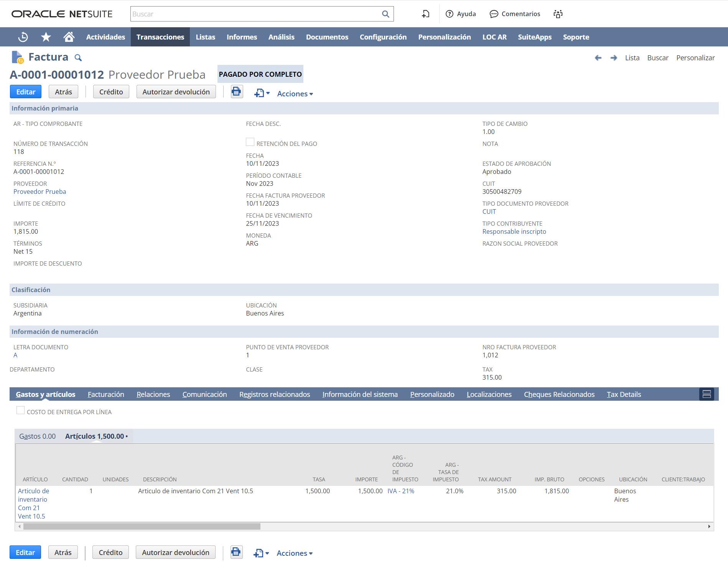
Task: Toggle Retención del pago checkbox
Action: pos(250,142)
